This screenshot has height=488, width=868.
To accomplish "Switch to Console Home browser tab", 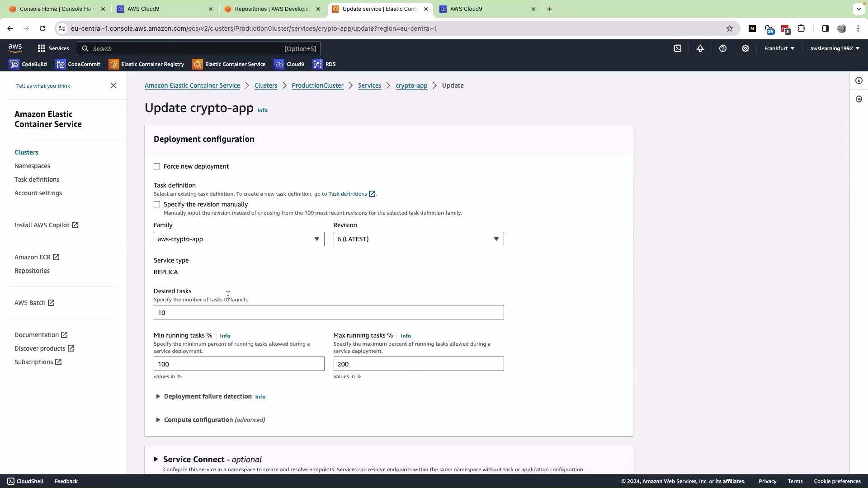I will (x=57, y=9).
